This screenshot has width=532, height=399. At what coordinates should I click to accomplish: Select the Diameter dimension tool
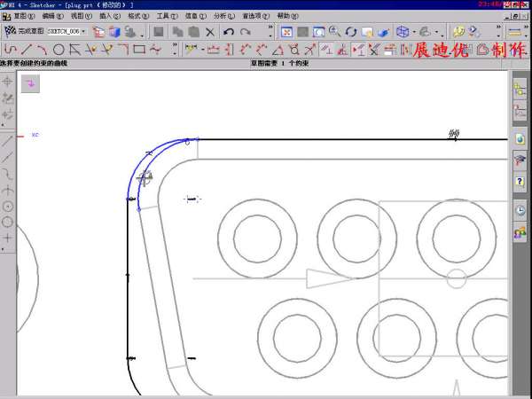pyautogui.click(x=294, y=50)
